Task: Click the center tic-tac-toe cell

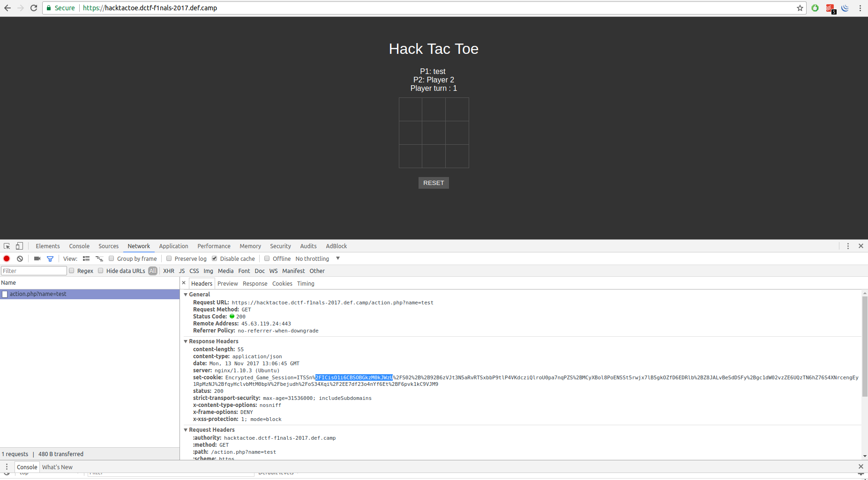Action: (x=434, y=133)
